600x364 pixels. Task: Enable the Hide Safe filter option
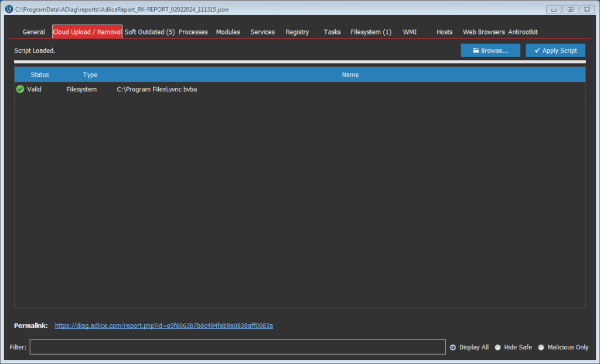(497, 347)
